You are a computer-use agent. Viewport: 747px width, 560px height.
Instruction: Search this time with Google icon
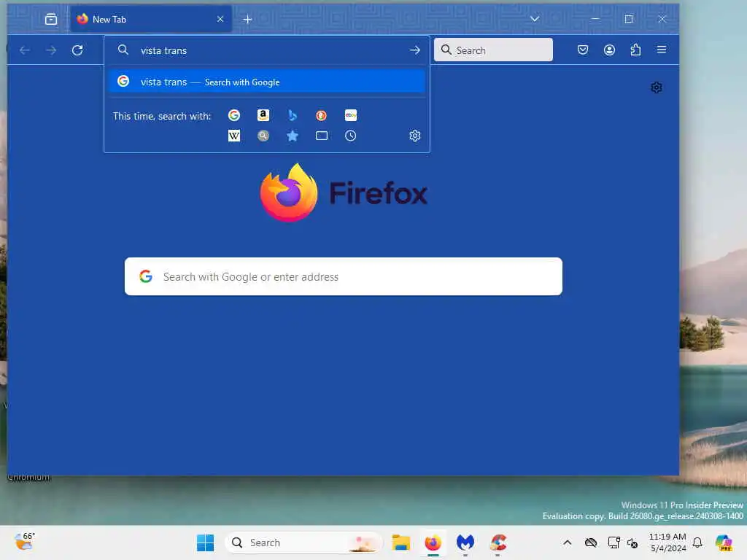(234, 115)
